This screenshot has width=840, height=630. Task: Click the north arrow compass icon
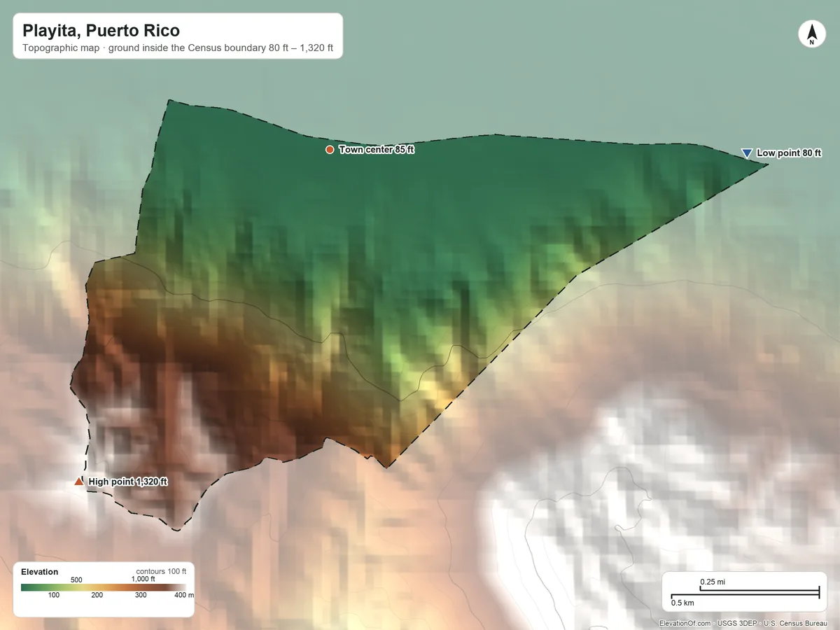(811, 34)
